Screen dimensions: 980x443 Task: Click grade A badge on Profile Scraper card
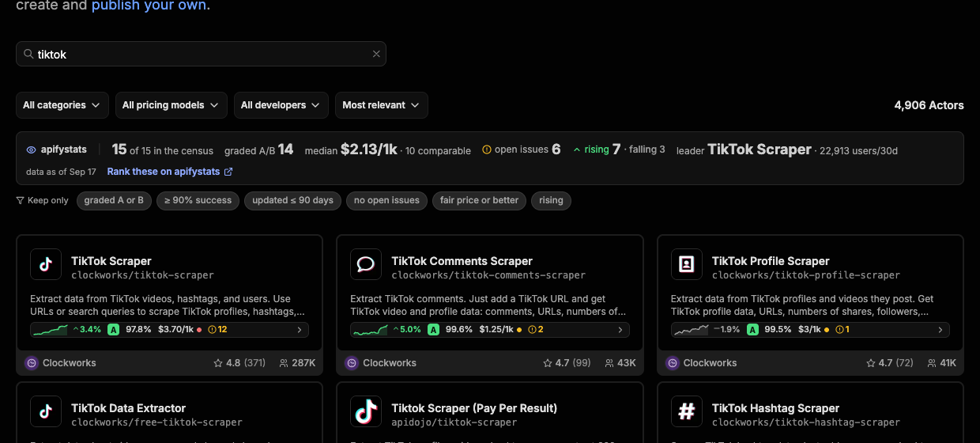pyautogui.click(x=753, y=330)
